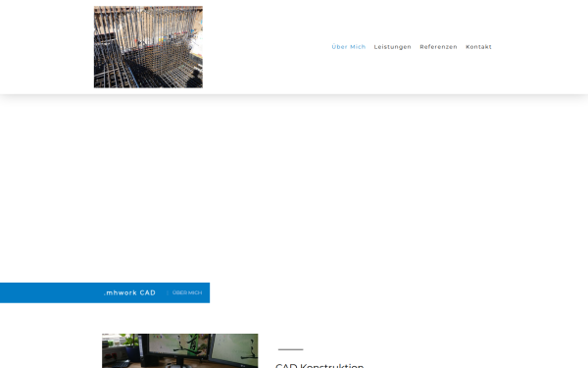Click the .mhwork CAD title text
Screen dimensions: 588x368
[x=129, y=292]
